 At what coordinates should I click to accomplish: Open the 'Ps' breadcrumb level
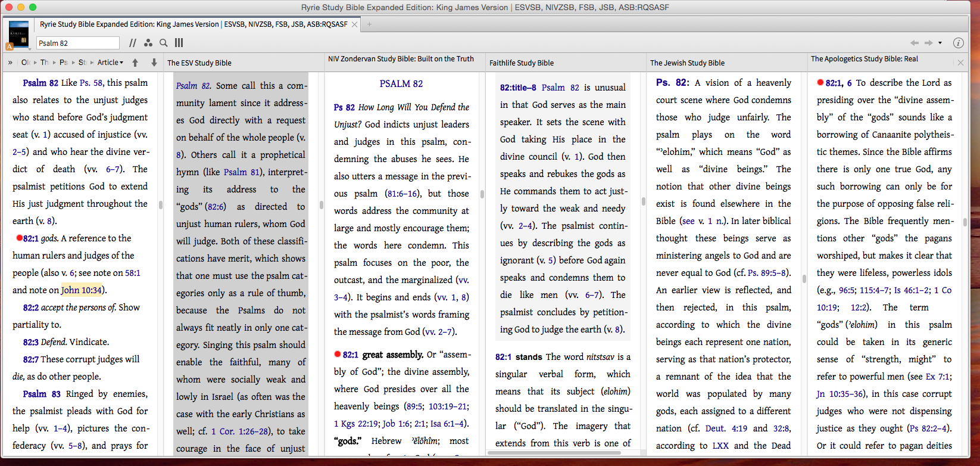click(x=64, y=63)
